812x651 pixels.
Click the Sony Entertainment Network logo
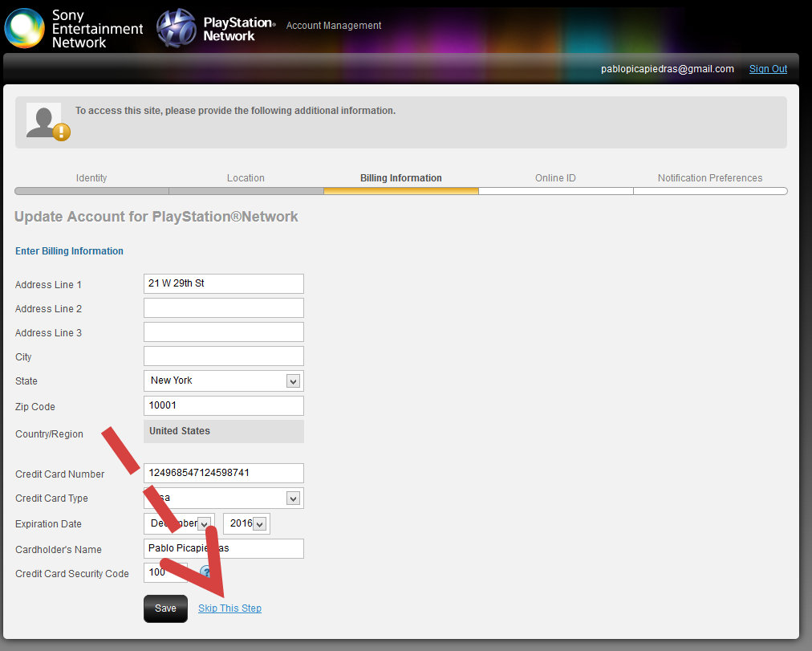click(x=74, y=28)
